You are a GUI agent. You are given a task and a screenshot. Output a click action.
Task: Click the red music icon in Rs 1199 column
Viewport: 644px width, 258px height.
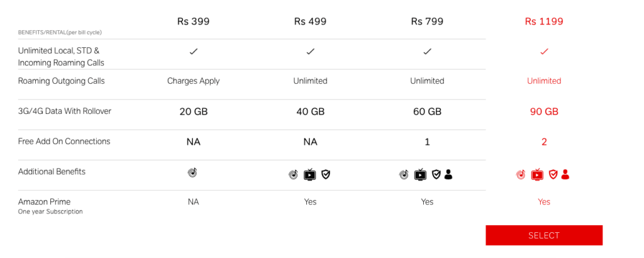pyautogui.click(x=521, y=174)
